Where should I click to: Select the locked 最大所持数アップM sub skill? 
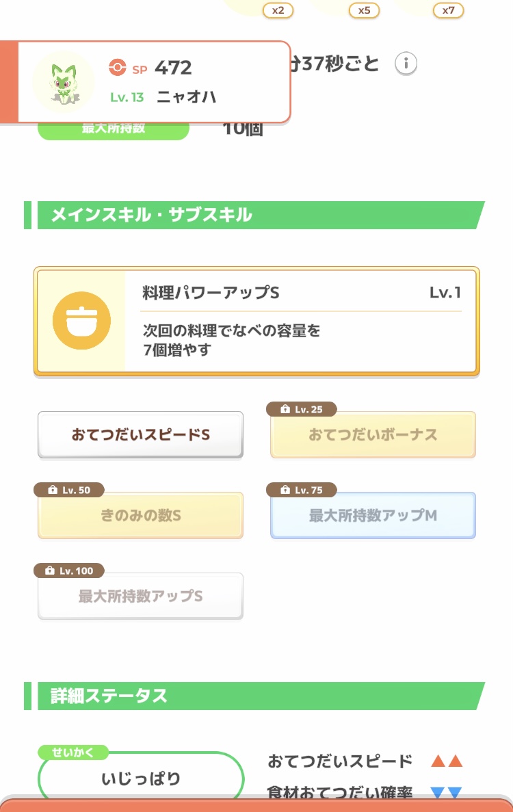click(373, 516)
